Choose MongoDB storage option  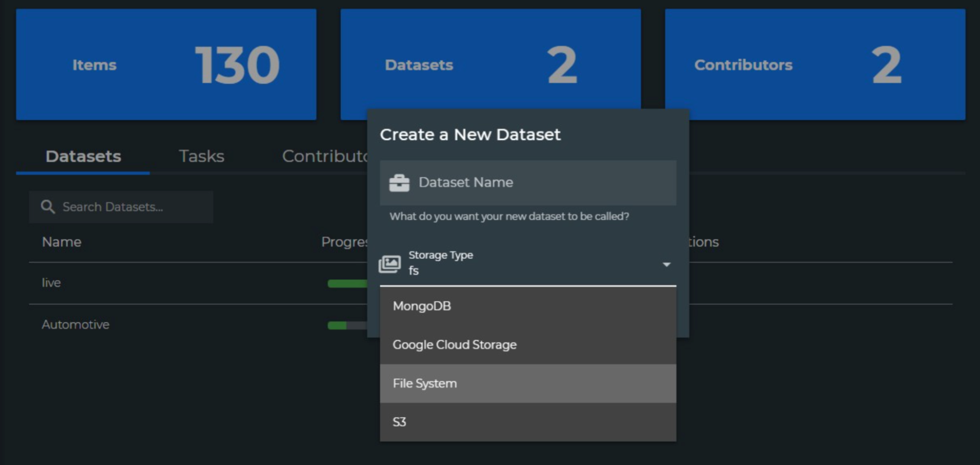pyautogui.click(x=528, y=306)
